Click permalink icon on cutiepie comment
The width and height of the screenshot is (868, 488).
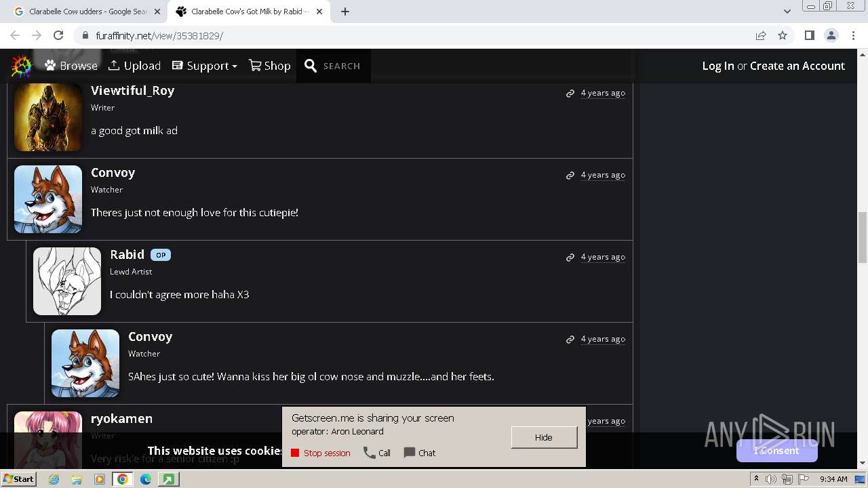tap(570, 176)
